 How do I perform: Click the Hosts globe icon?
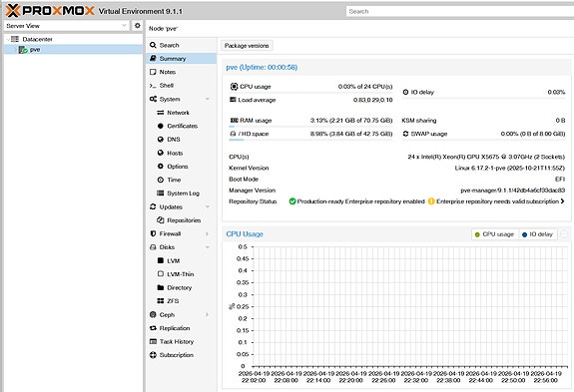coord(161,153)
